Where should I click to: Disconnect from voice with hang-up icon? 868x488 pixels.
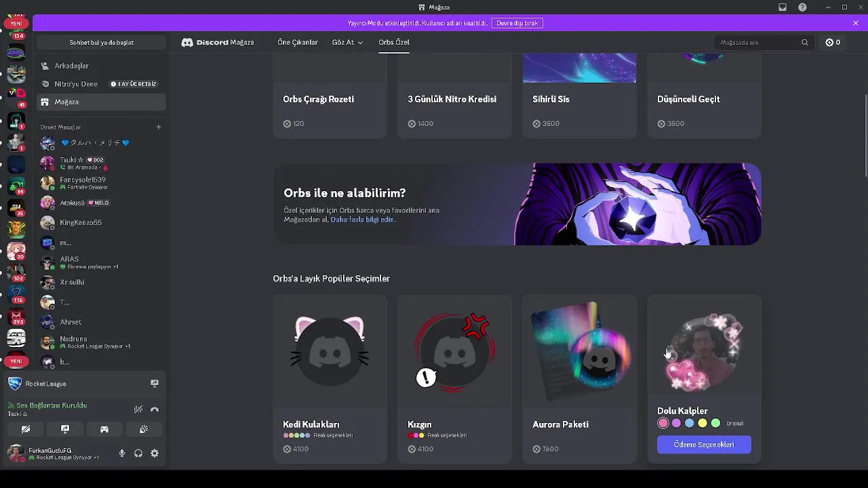tap(155, 409)
